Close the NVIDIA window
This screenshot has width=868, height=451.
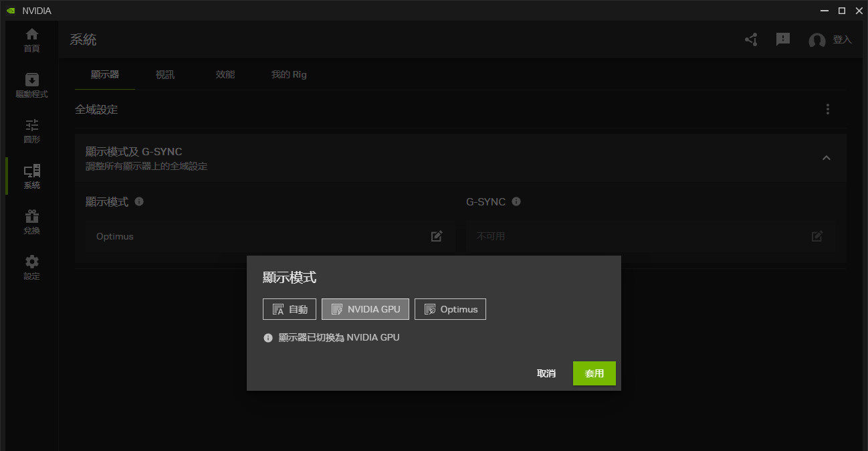click(x=859, y=11)
